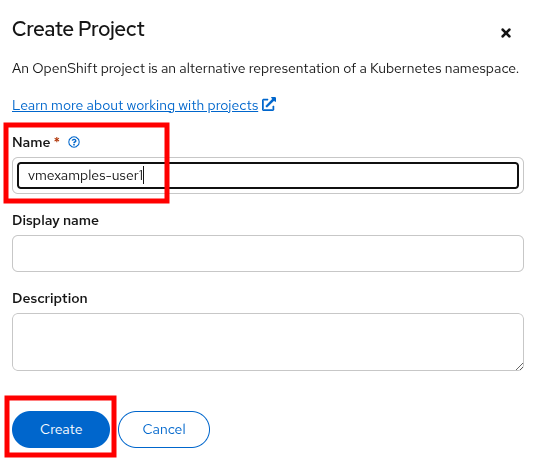538x465 pixels.
Task: Click the word Kubernetes in the description
Action: click(x=406, y=69)
